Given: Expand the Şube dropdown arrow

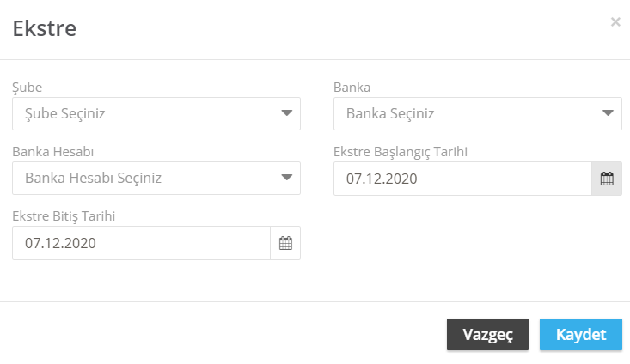Looking at the screenshot, I should 286,113.
